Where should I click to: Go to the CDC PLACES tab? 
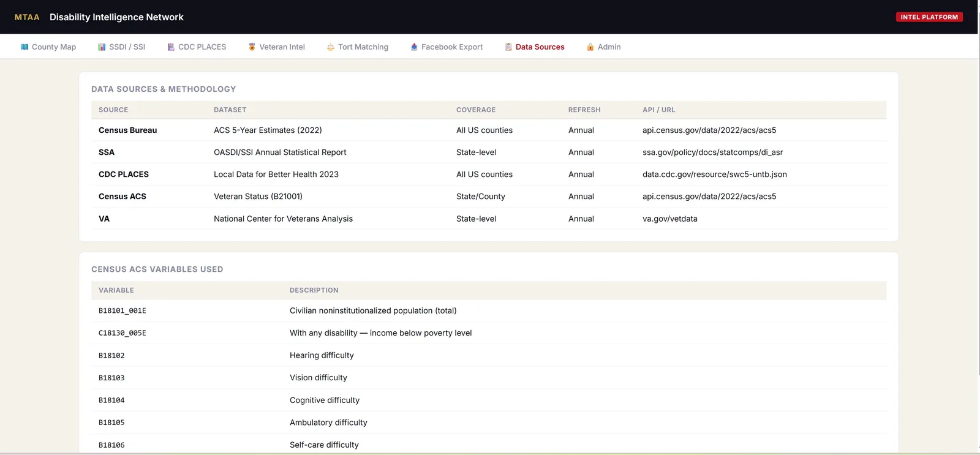tap(197, 47)
